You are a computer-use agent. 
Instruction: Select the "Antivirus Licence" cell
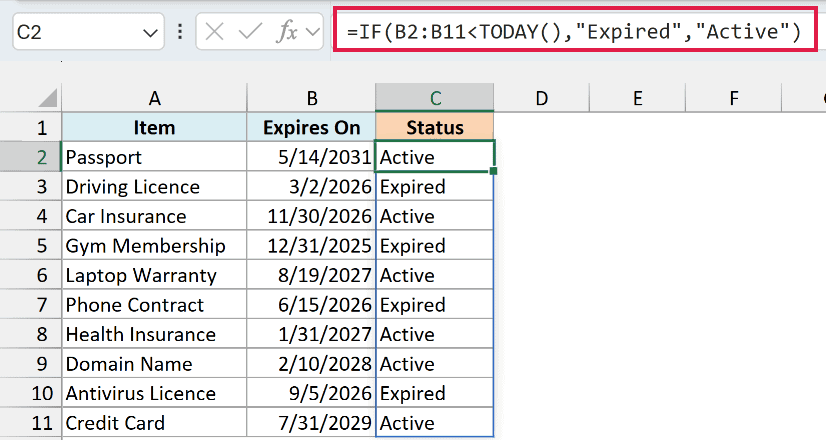point(154,393)
